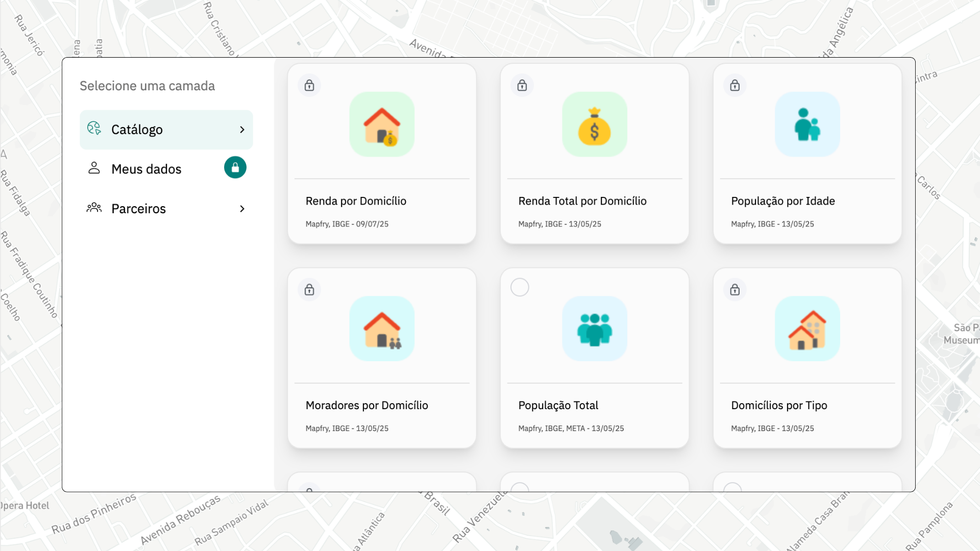Image resolution: width=980 pixels, height=551 pixels.
Task: Click people group icon of População Total
Action: [x=594, y=329]
